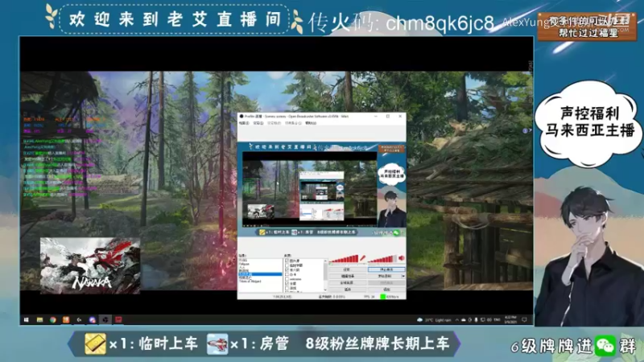Click the NARAKA game thumbnail in preview
The height and width of the screenshot is (362, 644).
(x=90, y=265)
